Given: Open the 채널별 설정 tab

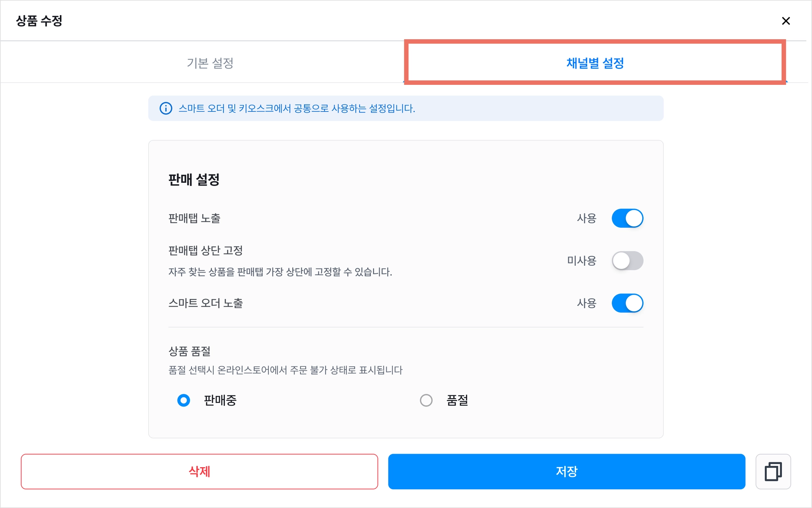Looking at the screenshot, I should point(595,63).
